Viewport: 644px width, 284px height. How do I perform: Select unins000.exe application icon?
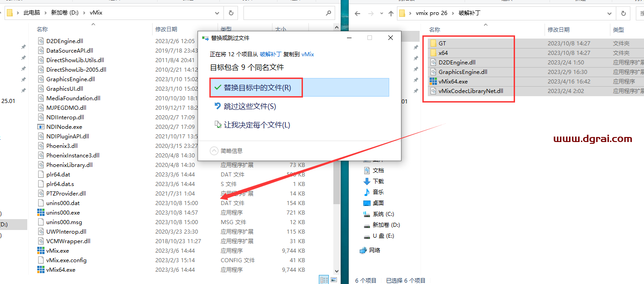(41, 212)
